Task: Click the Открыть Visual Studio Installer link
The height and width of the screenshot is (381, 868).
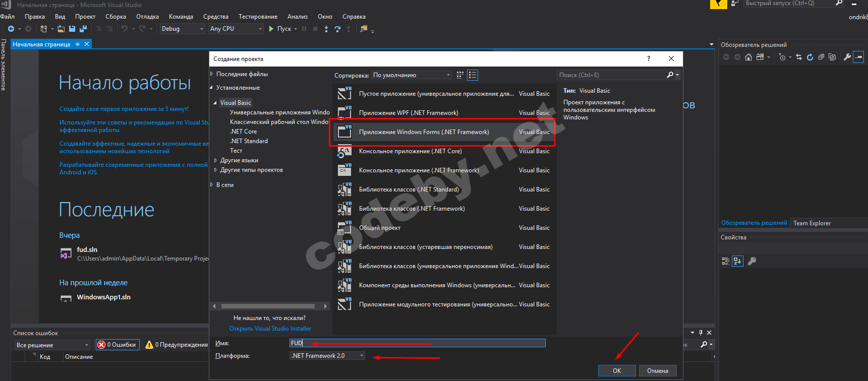Action: 270,329
